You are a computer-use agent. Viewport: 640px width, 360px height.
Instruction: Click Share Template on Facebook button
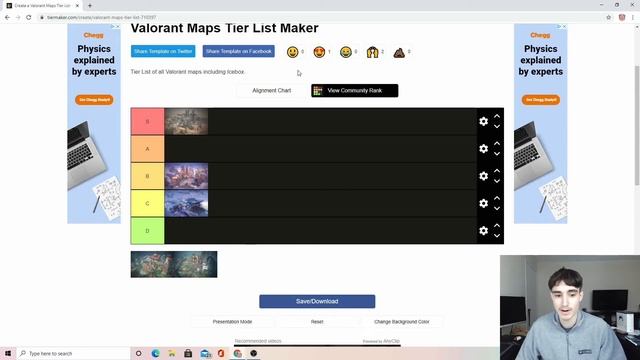238,51
